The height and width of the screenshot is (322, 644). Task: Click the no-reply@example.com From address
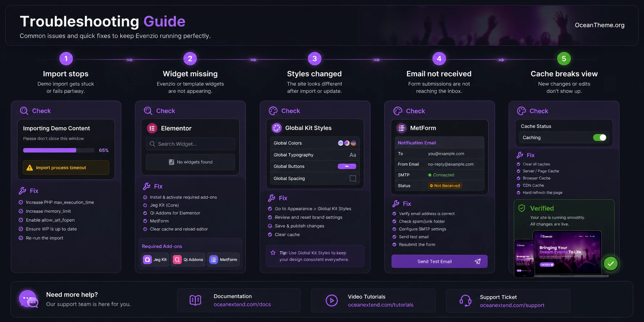[x=451, y=164]
